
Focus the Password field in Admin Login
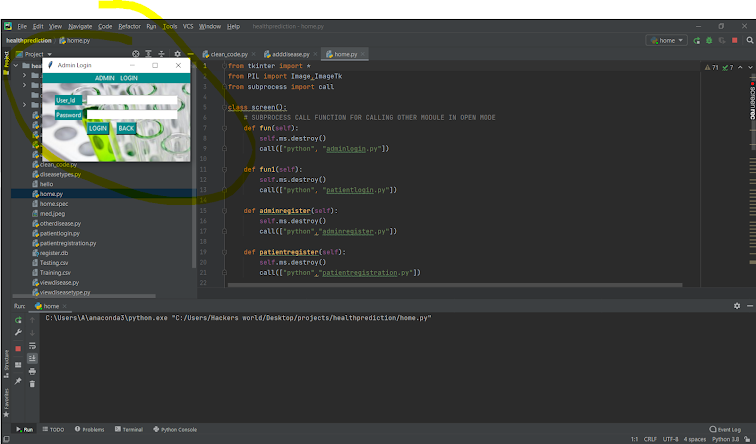coord(132,115)
